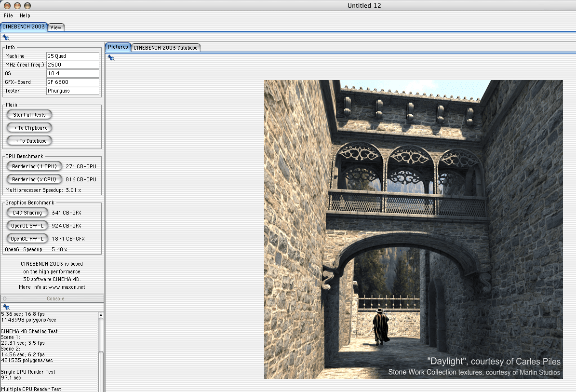Image resolution: width=576 pixels, height=392 pixels.
Task: Switch to the View tab
Action: [56, 27]
